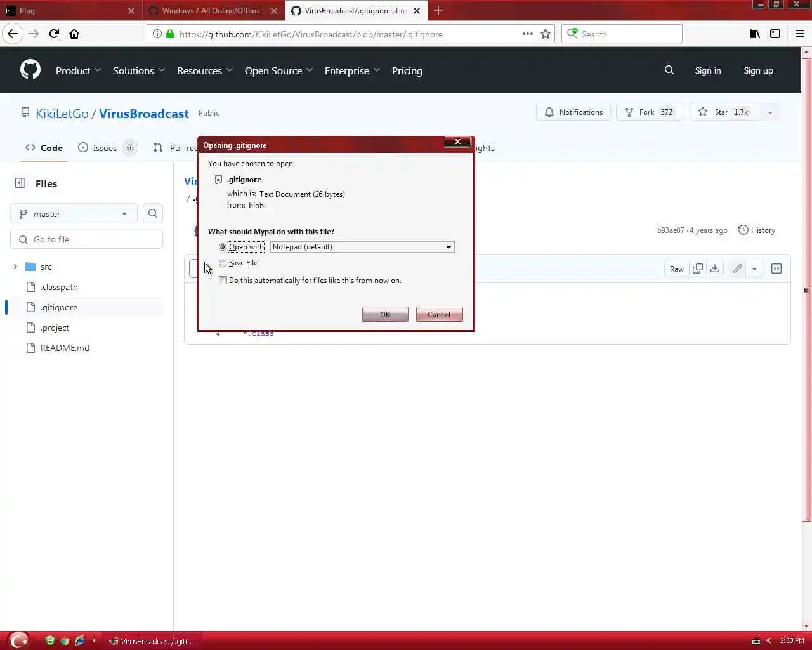Launch Internet Explorer from the taskbar
Image resolution: width=812 pixels, height=650 pixels.
pyautogui.click(x=79, y=640)
